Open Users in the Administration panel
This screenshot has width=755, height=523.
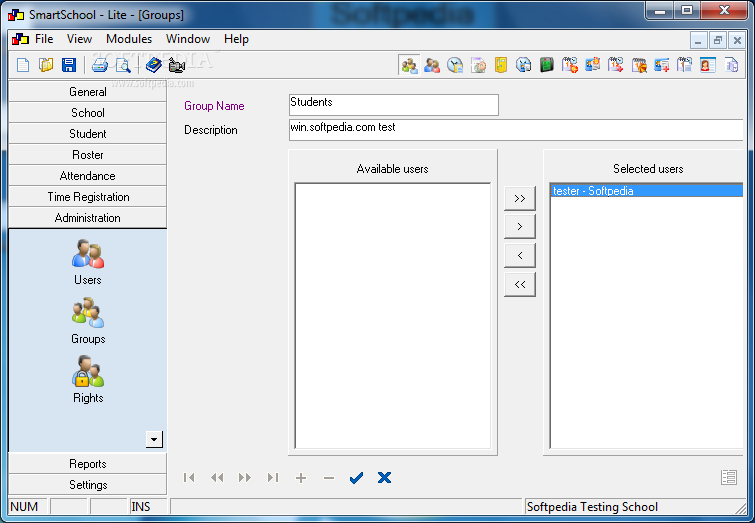[x=88, y=262]
